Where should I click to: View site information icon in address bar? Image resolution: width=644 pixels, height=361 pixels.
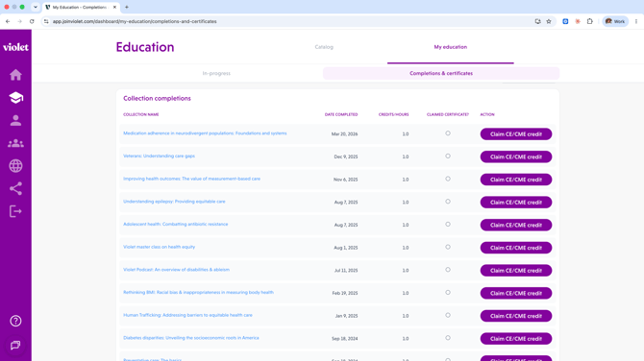pos(46,21)
